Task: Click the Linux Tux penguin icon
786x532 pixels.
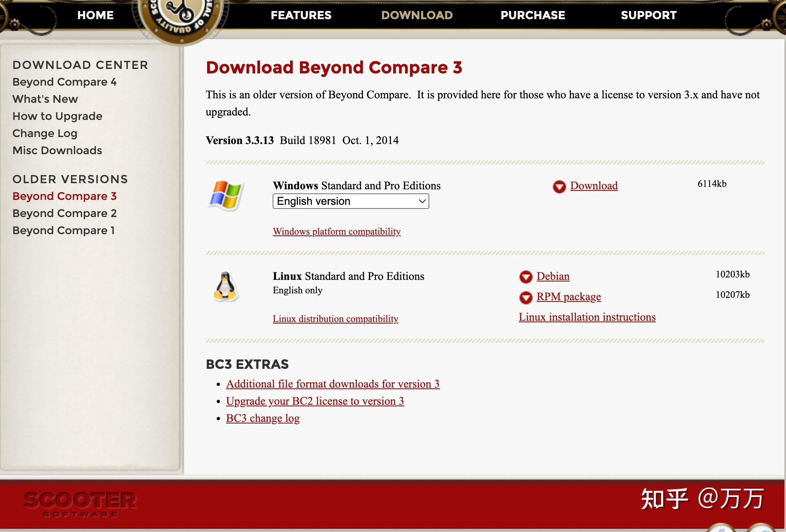Action: click(x=225, y=287)
